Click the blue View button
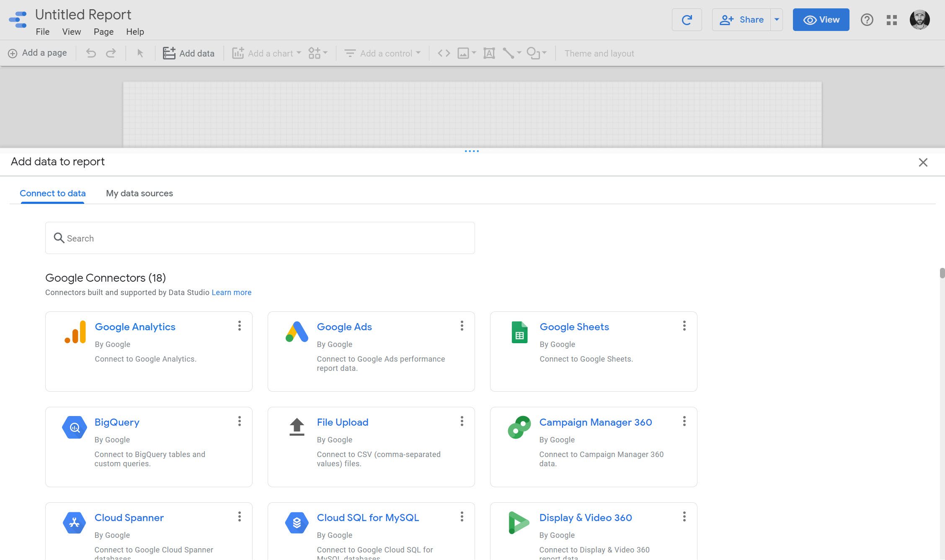Screen dimensions: 945x560 coord(821,20)
